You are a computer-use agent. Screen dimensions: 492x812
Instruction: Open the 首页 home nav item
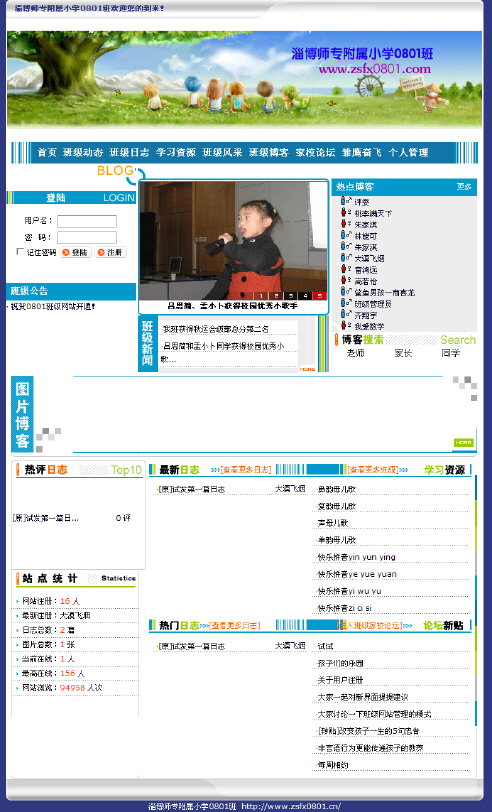click(x=47, y=152)
